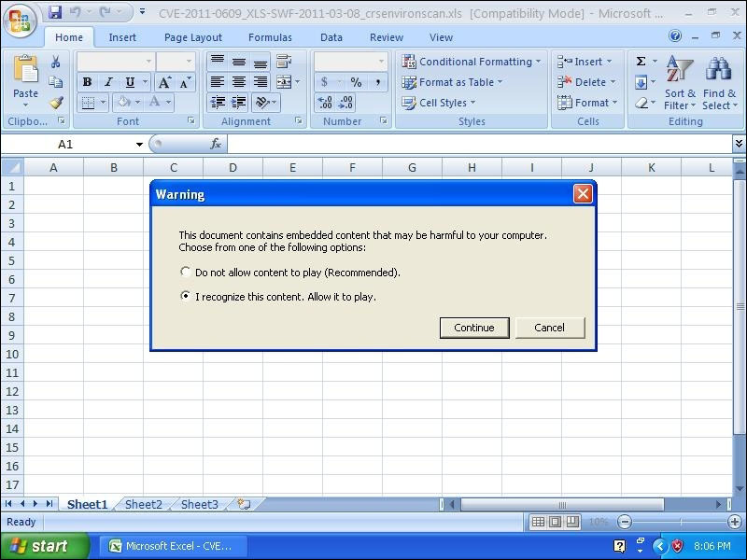This screenshot has height=560, width=747.
Task: Apply the Percent Style number format
Action: point(357,81)
